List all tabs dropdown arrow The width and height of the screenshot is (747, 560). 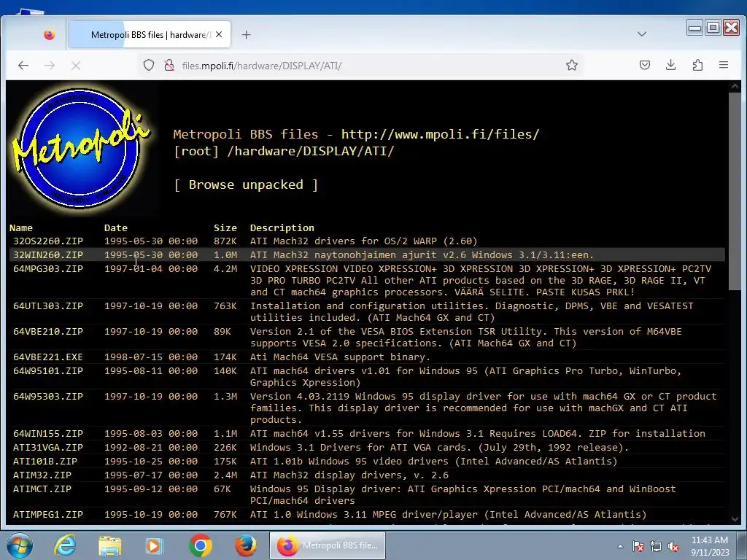point(642,34)
